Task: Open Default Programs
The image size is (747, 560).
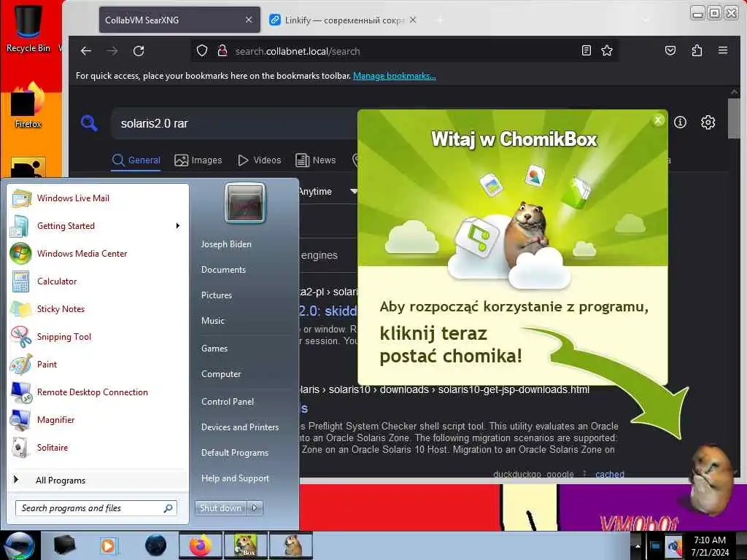Action: 235,453
